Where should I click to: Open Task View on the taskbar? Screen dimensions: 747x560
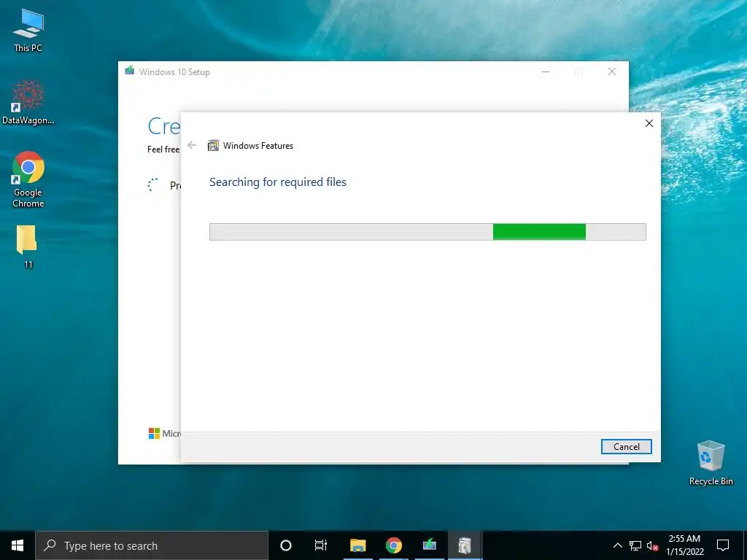(321, 545)
